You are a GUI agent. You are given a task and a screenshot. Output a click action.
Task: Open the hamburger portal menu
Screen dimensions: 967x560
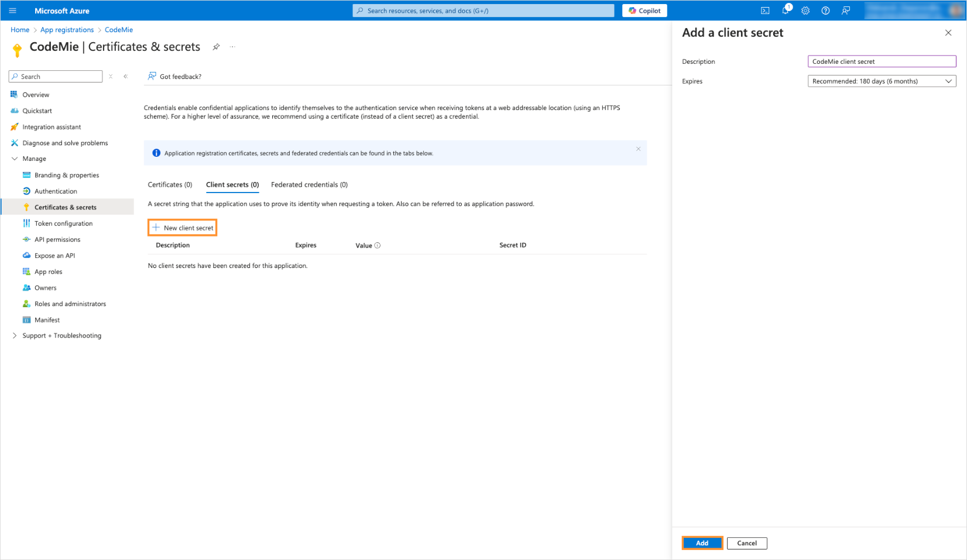(12, 11)
